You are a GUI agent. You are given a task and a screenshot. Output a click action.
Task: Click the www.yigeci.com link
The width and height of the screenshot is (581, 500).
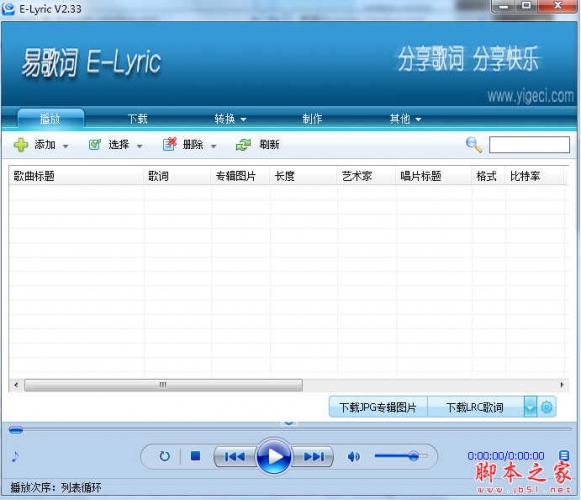point(530,96)
